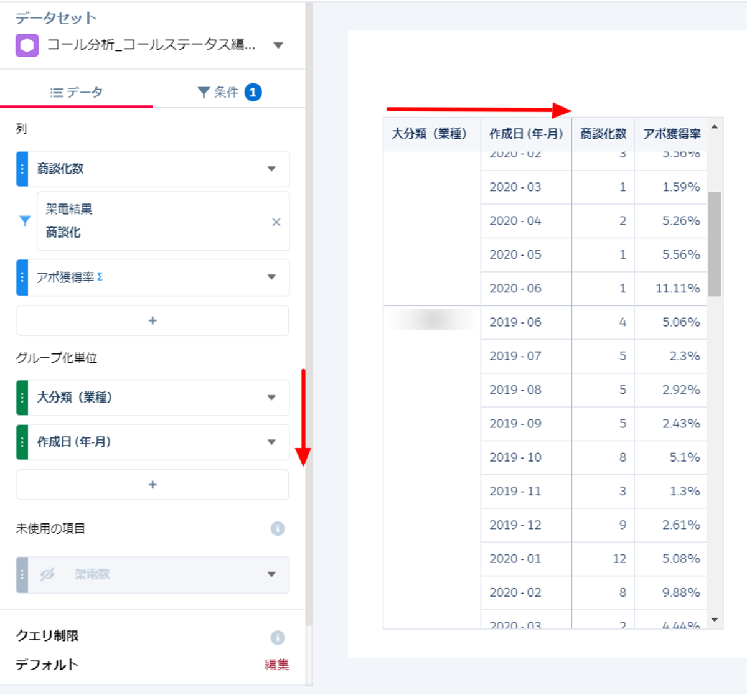Remove the 架電結果 商談化 filter with X

click(276, 222)
